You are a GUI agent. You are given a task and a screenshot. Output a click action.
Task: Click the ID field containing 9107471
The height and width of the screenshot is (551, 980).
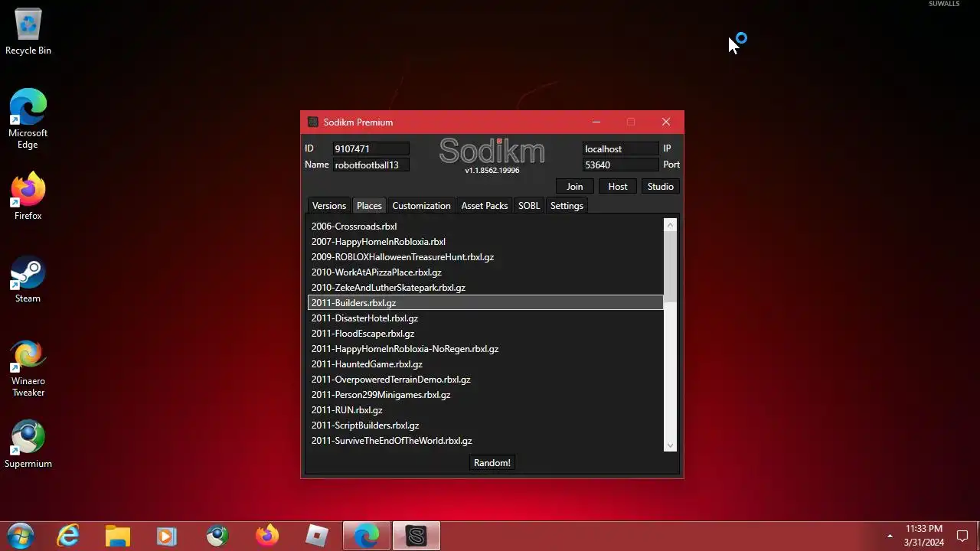371,149
